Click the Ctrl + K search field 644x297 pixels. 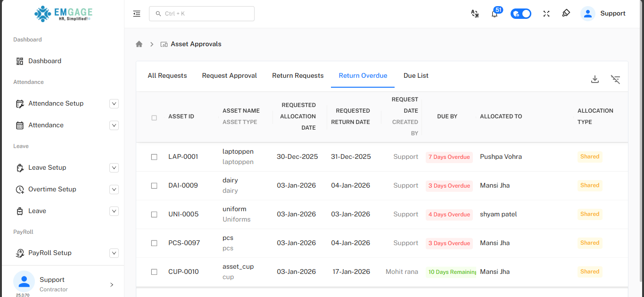tap(202, 14)
